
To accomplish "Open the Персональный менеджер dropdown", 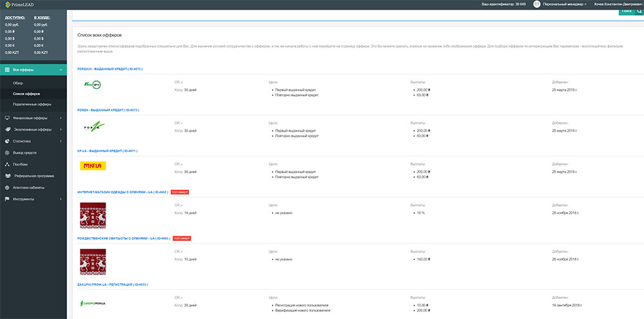I will 565,4.
